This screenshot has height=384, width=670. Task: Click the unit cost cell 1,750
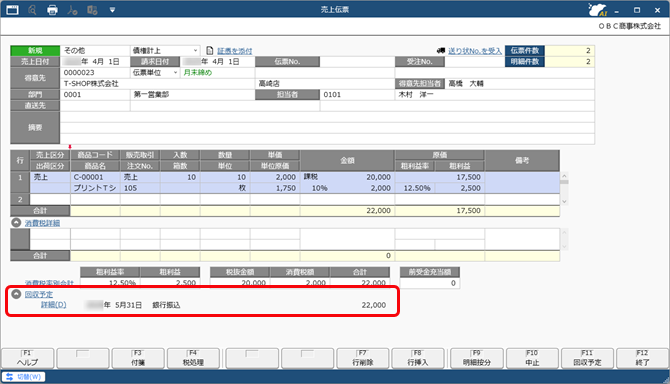click(275, 188)
